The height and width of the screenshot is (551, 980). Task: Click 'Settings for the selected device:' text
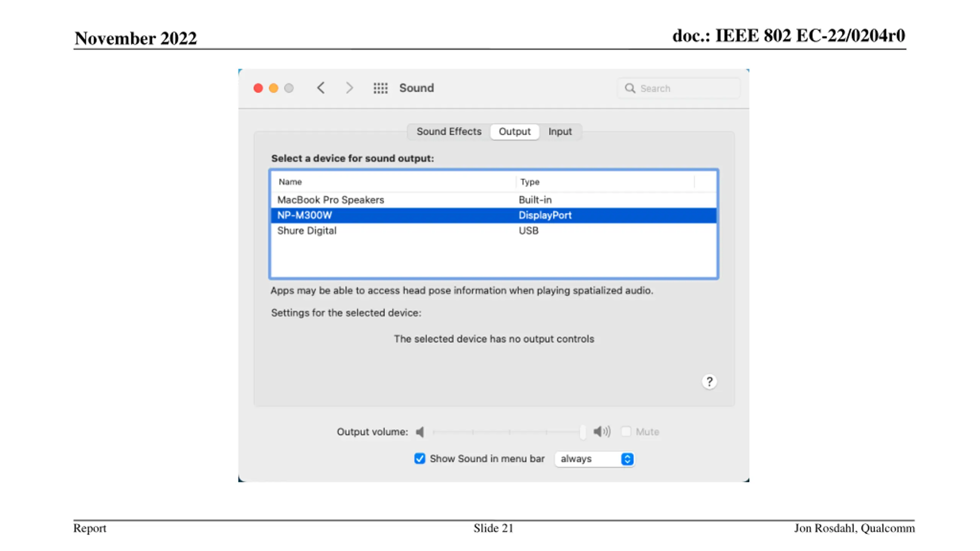[x=346, y=313]
